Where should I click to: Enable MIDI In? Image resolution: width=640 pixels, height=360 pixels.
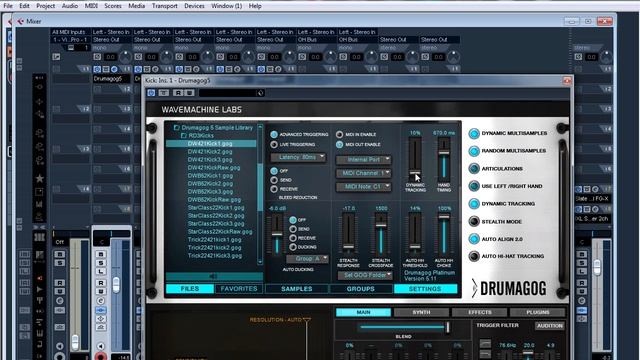(340, 134)
